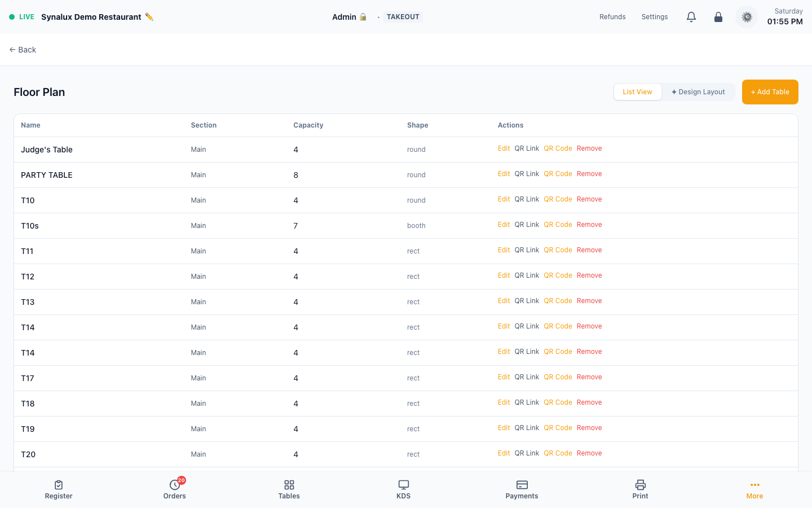Image resolution: width=812 pixels, height=508 pixels.
Task: Open Register in bottom navigation
Action: coord(59,489)
